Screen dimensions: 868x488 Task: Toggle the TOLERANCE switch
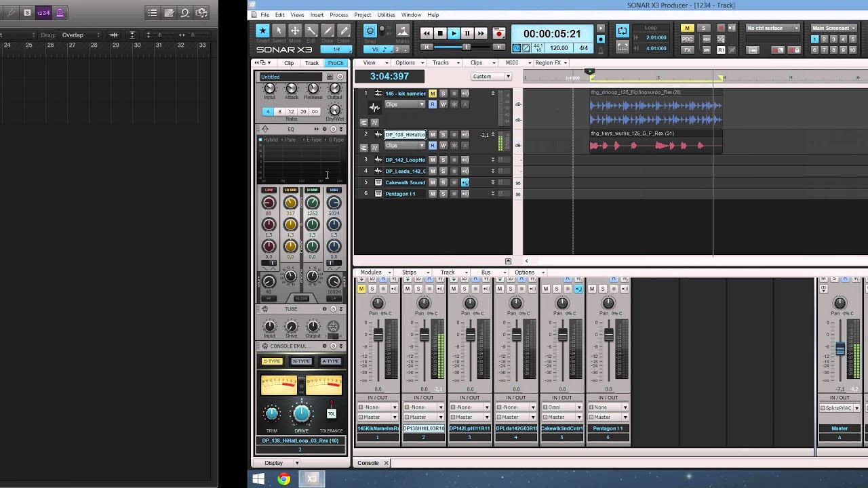pyautogui.click(x=332, y=413)
